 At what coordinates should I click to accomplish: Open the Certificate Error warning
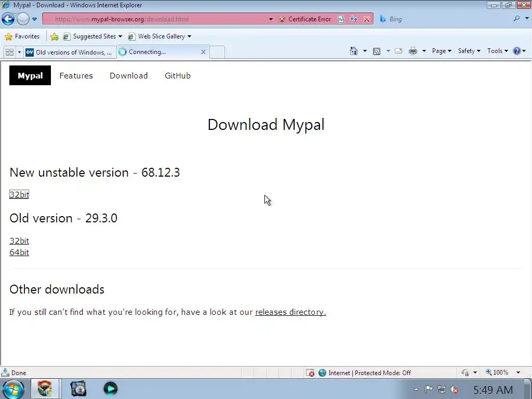304,19
